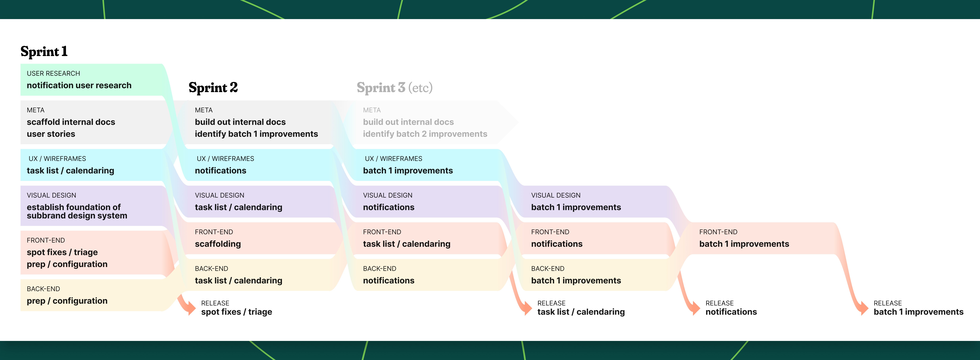Screen dimensions: 980x360
Task: Click Sprint 2 visual design task list / calendaring
Action: [239, 207]
